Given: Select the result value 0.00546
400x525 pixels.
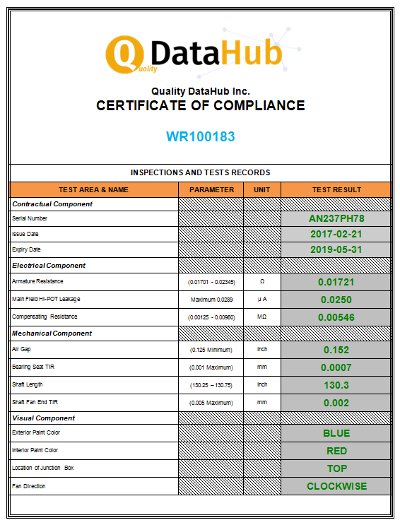Looking at the screenshot, I should [336, 317].
